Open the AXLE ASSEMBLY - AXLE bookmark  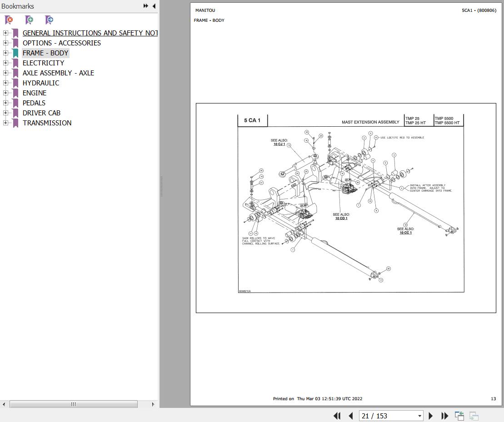coord(58,73)
